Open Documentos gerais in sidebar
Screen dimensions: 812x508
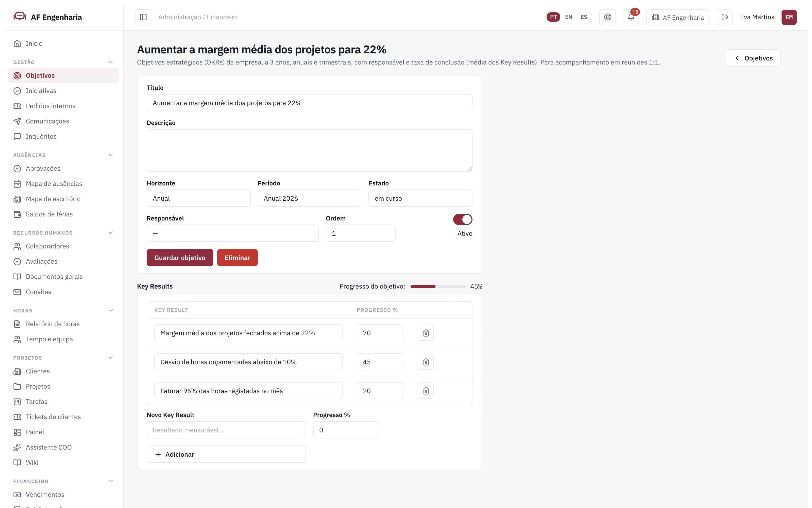coord(63,277)
